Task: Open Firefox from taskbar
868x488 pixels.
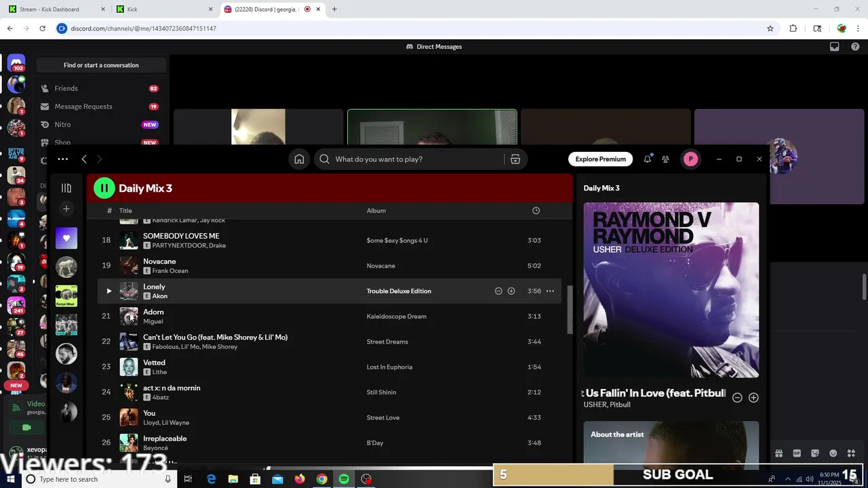Action: (300, 479)
